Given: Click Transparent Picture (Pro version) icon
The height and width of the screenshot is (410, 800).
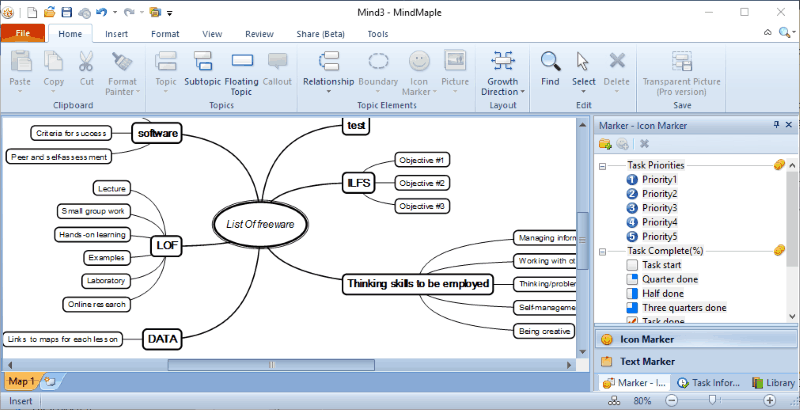Looking at the screenshot, I should 682,61.
